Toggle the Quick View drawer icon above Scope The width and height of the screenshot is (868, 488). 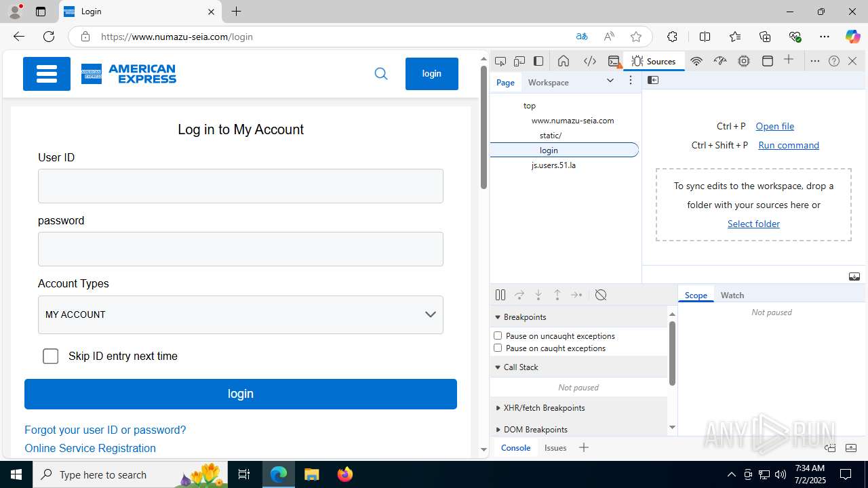tap(854, 277)
